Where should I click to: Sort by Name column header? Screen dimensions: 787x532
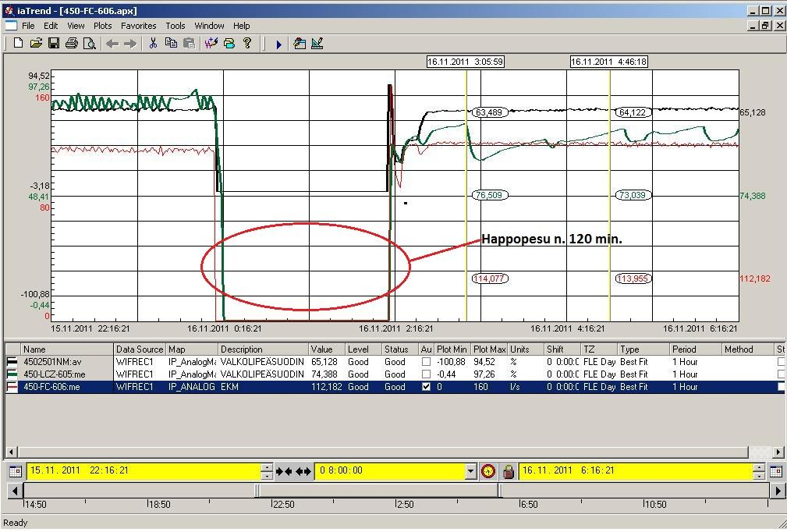(67, 349)
